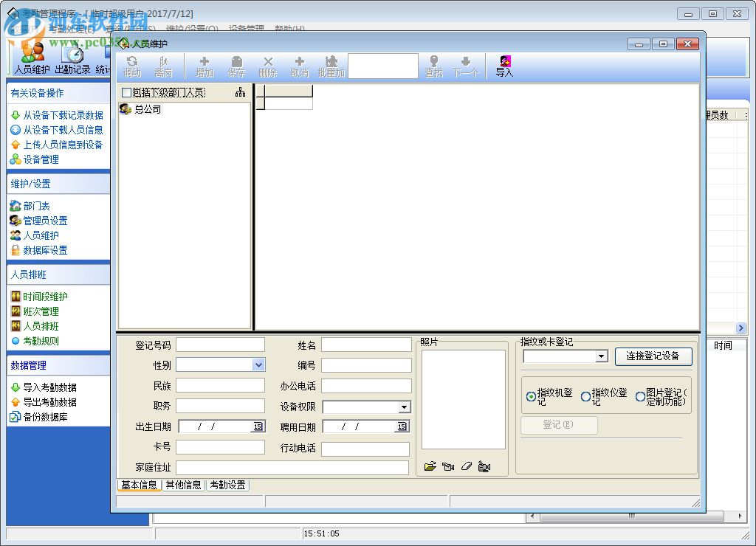Switch to the 考勤设置 tab

tap(227, 485)
